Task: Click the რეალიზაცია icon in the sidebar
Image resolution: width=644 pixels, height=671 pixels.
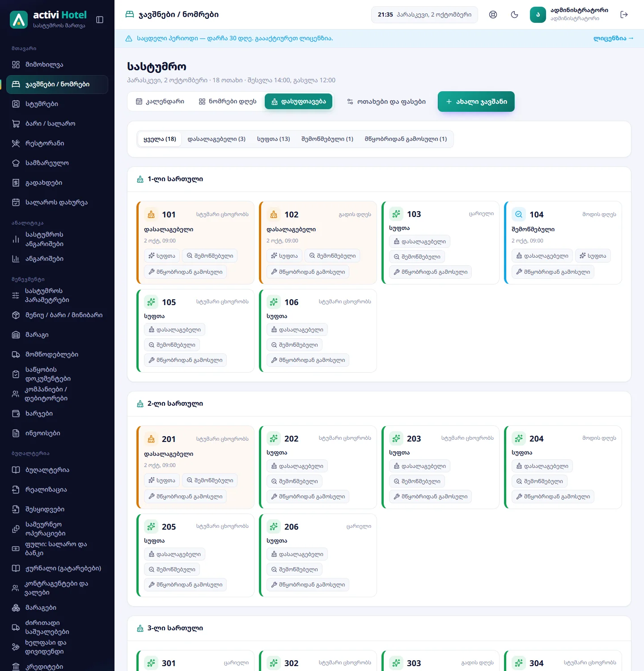Action: (16, 489)
